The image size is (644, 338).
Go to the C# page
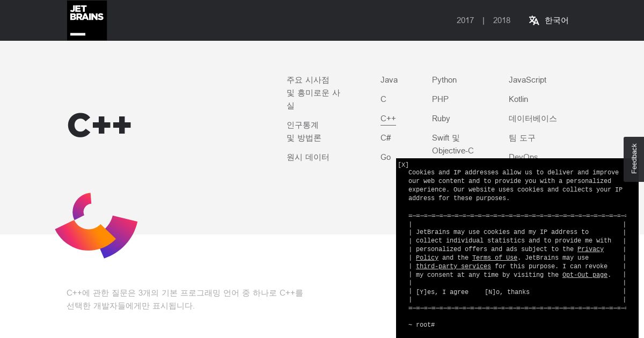pos(386,138)
